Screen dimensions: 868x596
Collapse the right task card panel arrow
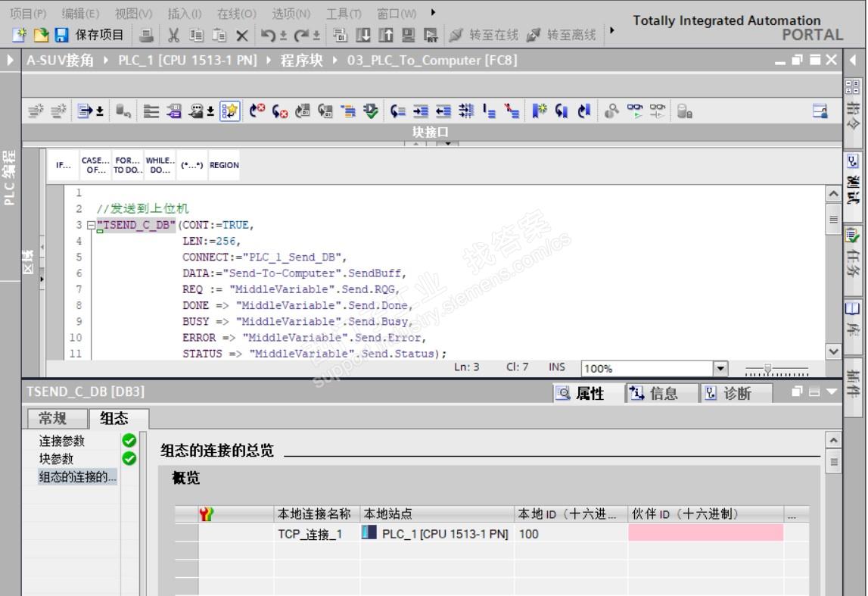coord(853,59)
